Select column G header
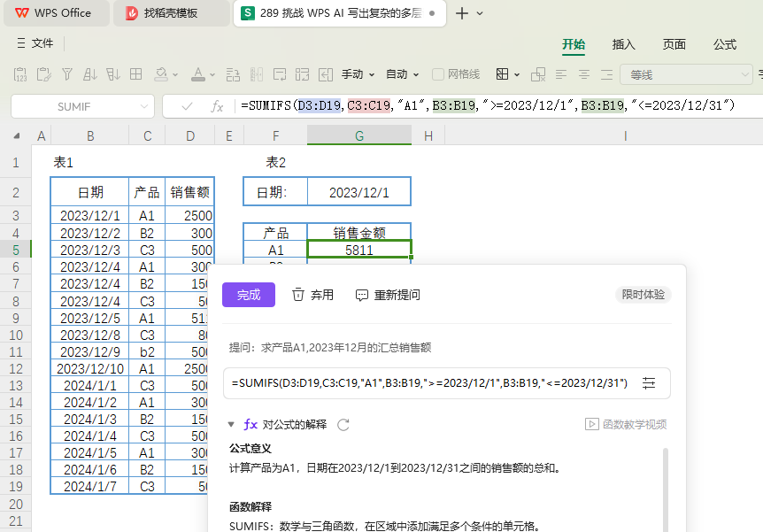Image resolution: width=763 pixels, height=532 pixels. [359, 135]
